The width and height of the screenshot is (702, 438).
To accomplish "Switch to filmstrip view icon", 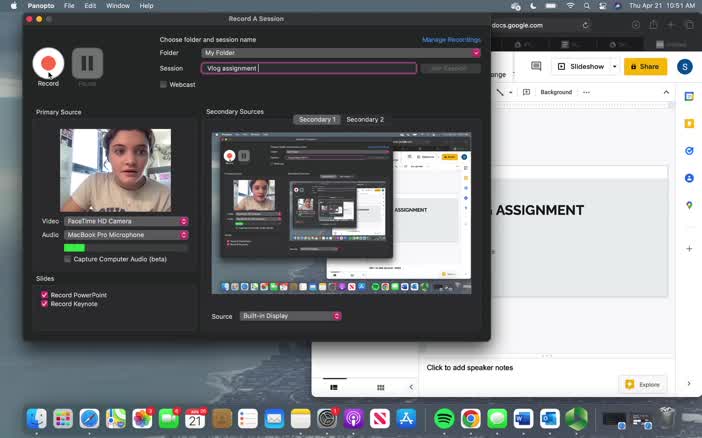I will pos(334,387).
